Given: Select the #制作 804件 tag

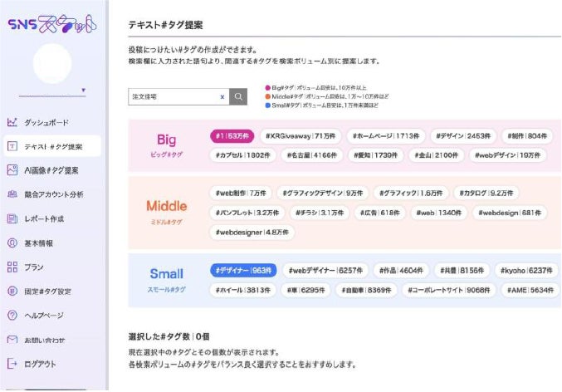Looking at the screenshot, I should 527,136.
